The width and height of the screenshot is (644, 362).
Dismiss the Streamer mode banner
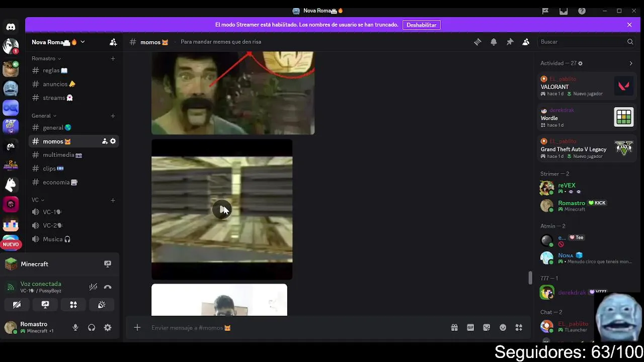[629, 25]
